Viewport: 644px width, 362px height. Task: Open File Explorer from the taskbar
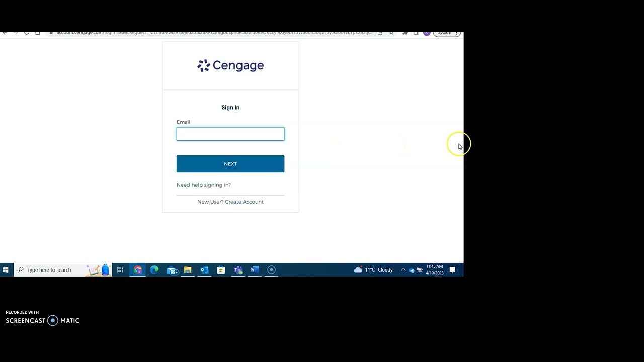point(188,270)
